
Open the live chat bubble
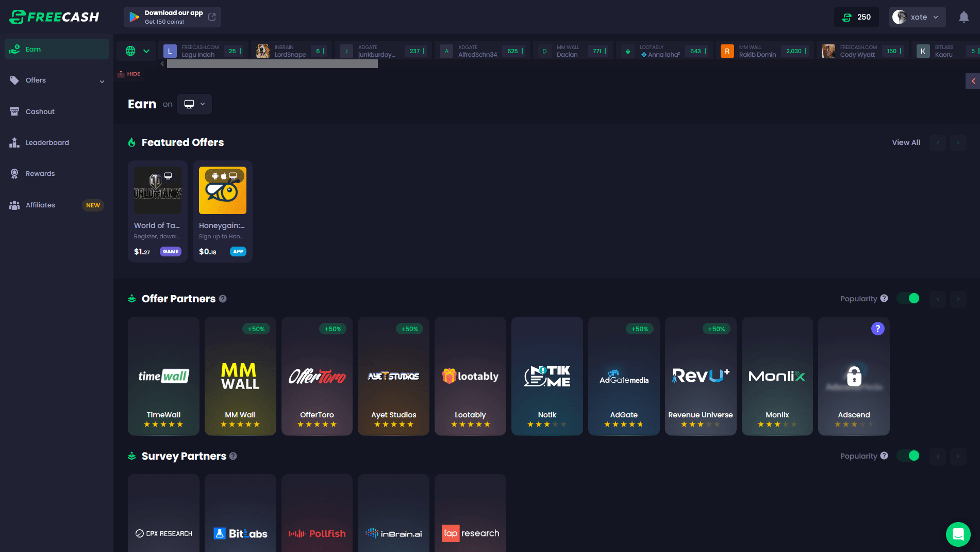pyautogui.click(x=958, y=534)
